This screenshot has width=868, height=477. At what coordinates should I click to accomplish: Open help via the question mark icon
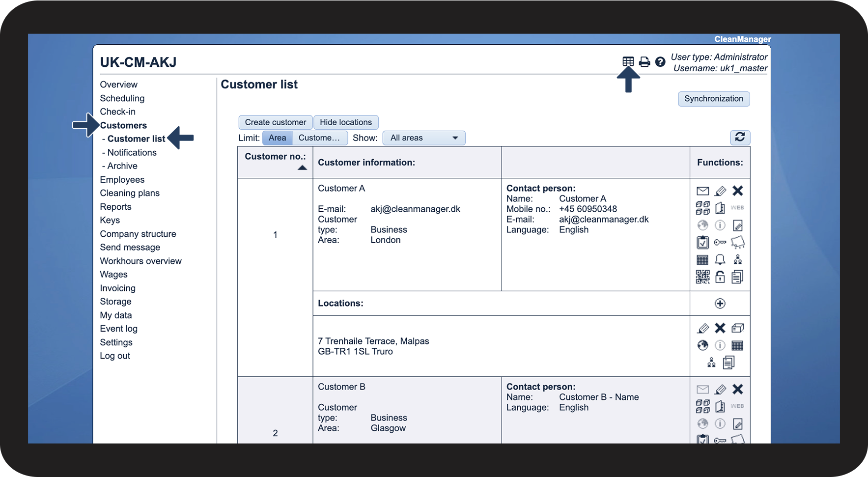(660, 62)
